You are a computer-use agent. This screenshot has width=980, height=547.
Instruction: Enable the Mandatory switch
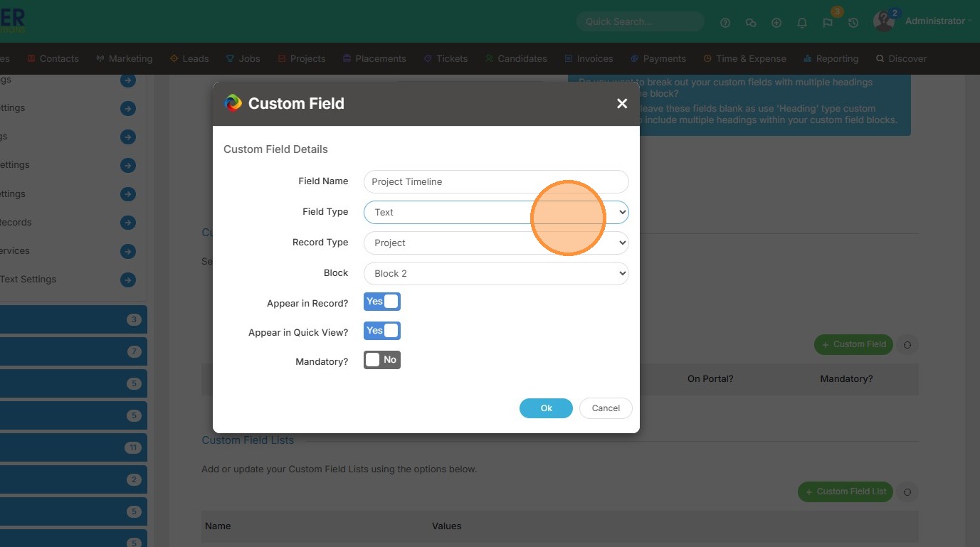tap(382, 360)
